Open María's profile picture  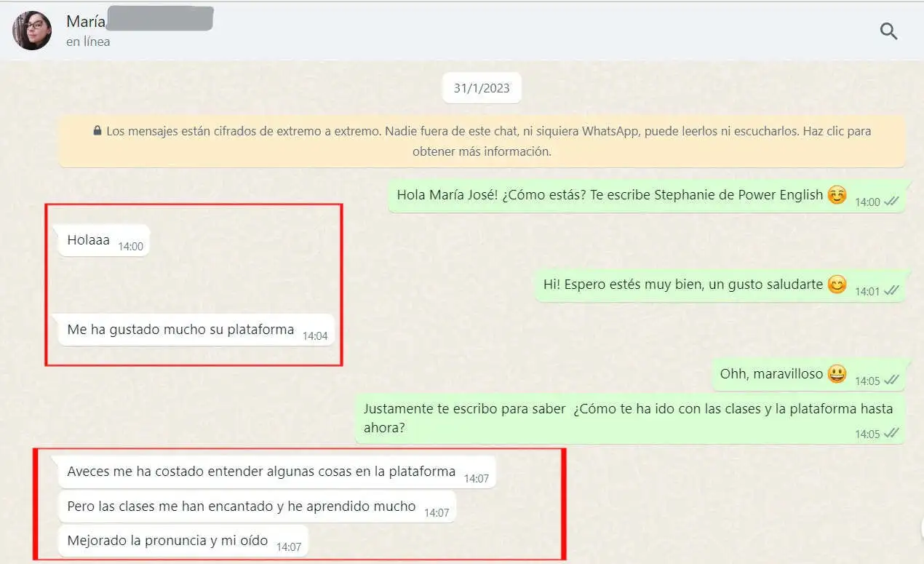click(x=32, y=31)
